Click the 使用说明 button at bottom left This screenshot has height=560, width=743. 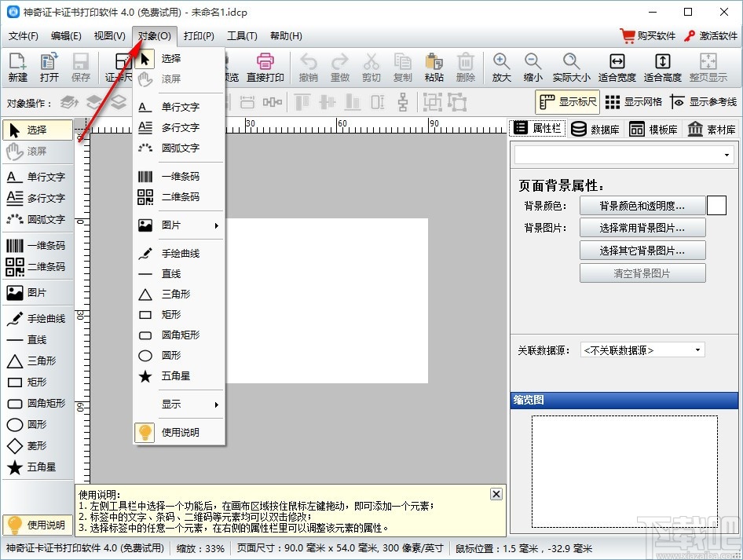pos(38,525)
